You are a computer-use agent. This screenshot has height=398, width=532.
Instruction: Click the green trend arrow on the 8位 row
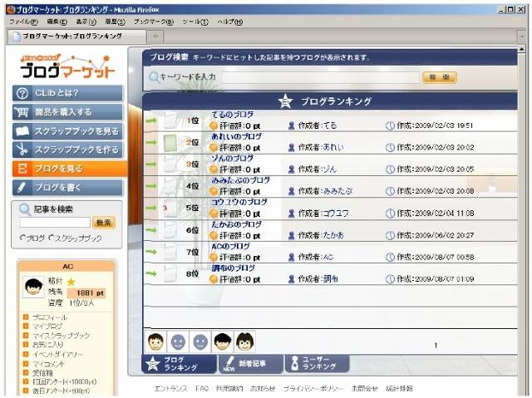pyautogui.click(x=151, y=273)
